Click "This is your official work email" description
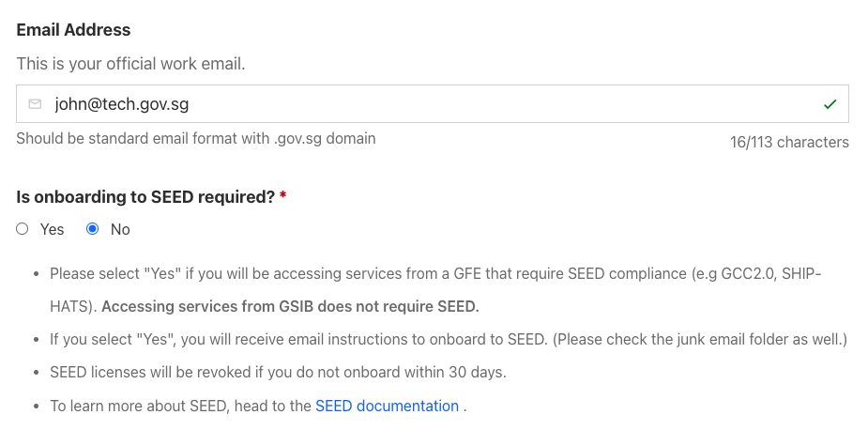 point(130,65)
